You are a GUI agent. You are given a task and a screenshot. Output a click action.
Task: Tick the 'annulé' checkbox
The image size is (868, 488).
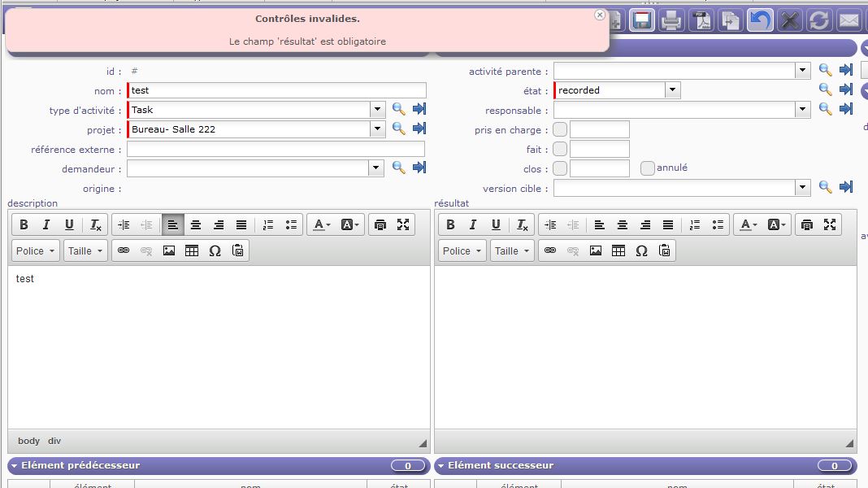coord(648,168)
